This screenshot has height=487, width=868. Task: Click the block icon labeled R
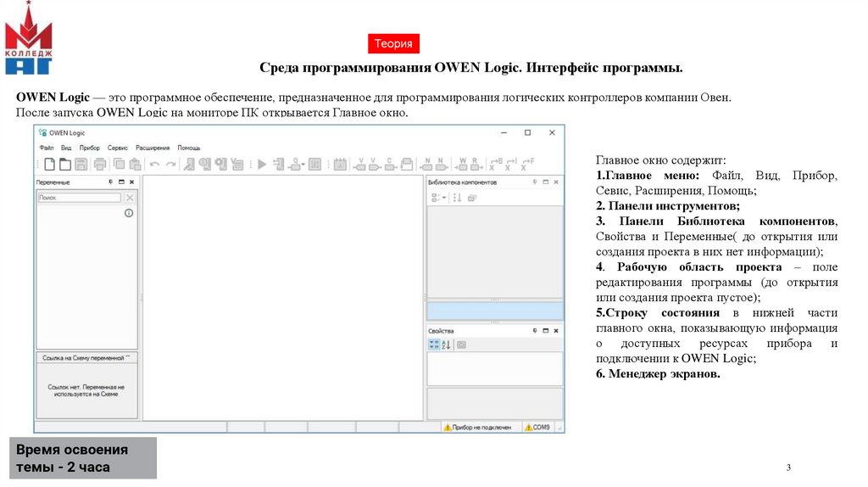476,164
